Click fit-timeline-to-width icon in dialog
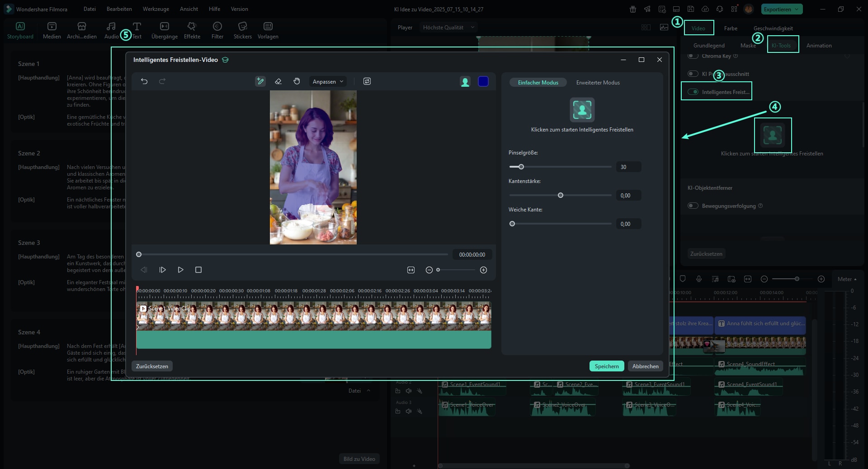This screenshot has height=469, width=868. pyautogui.click(x=411, y=270)
